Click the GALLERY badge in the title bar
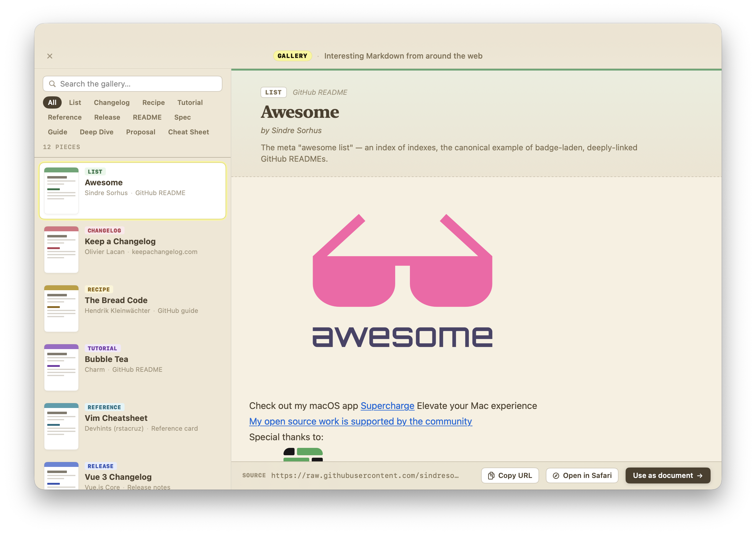This screenshot has width=756, height=535. (x=292, y=56)
